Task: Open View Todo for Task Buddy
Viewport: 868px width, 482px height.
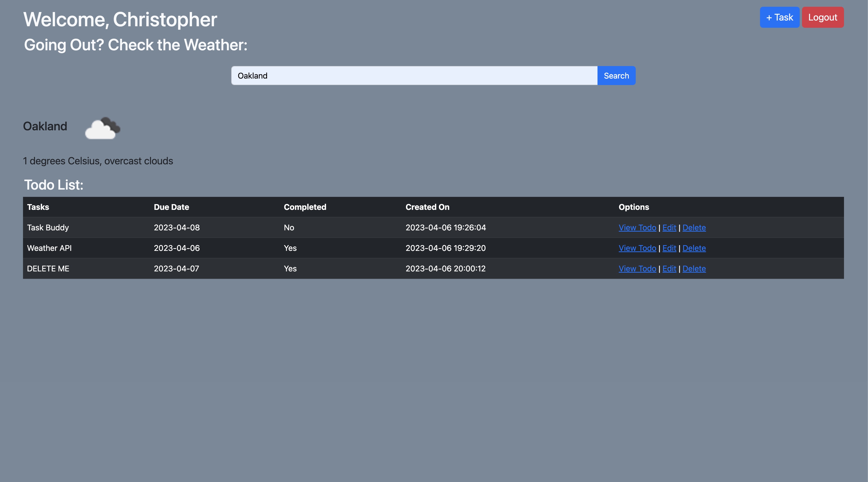Action: pyautogui.click(x=637, y=228)
